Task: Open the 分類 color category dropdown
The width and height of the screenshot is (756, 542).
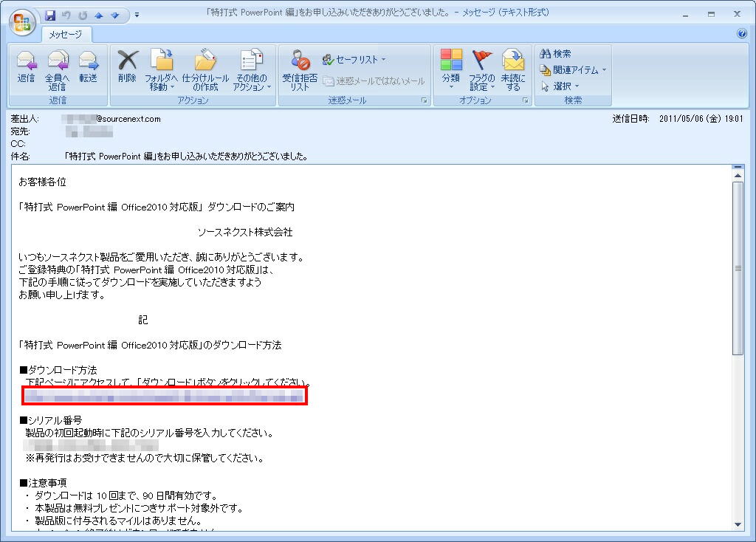Action: pyautogui.click(x=451, y=70)
